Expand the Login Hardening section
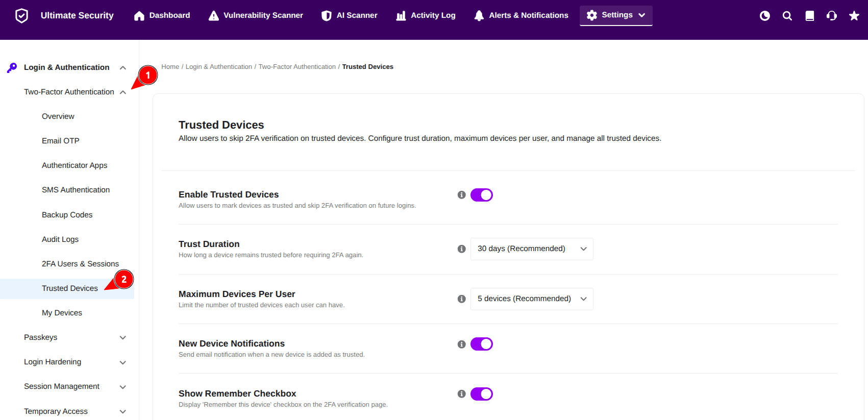The image size is (868, 420). (x=75, y=362)
